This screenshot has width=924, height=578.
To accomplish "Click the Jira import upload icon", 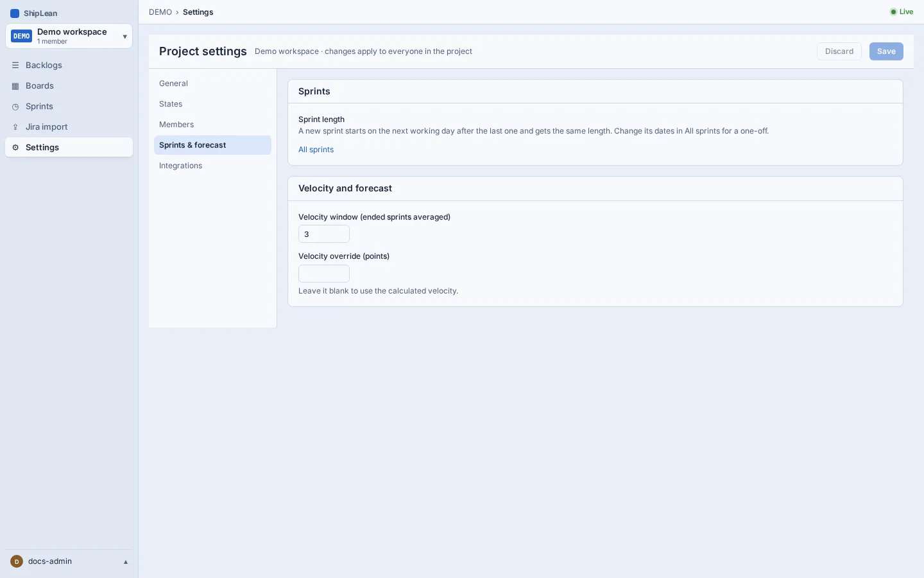I will coord(15,127).
